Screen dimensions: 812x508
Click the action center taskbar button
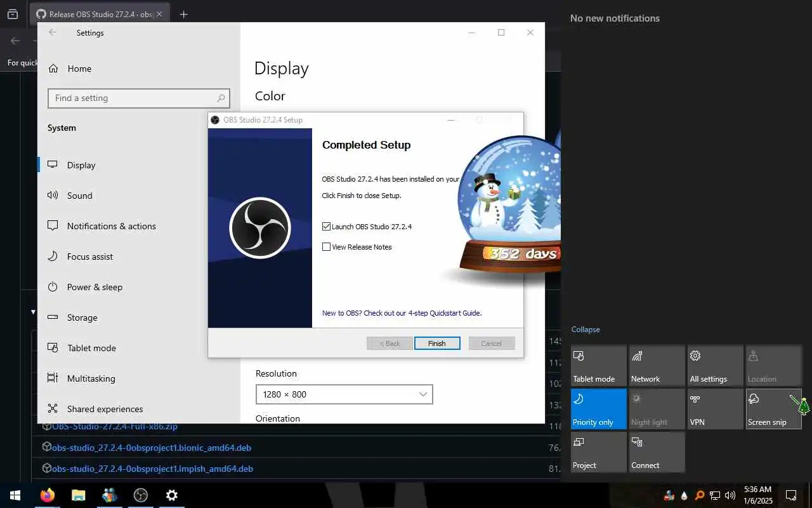[x=791, y=495]
